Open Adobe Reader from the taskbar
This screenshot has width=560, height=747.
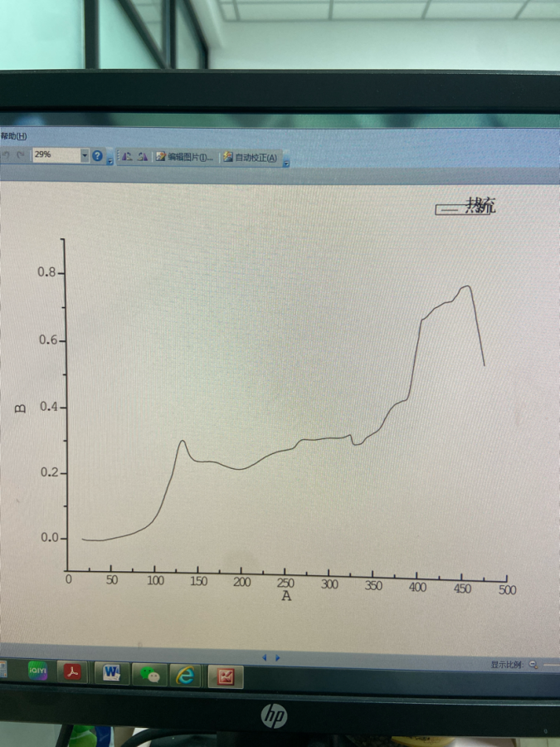point(72,672)
